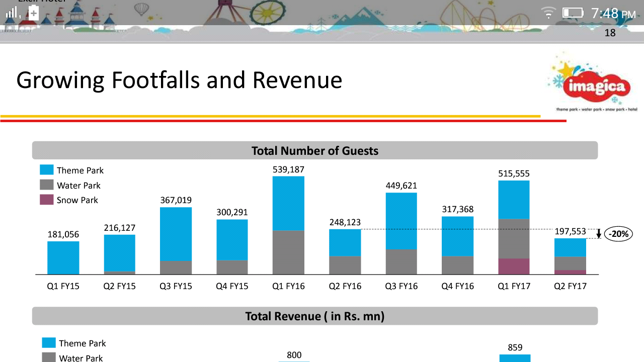Click the 859 revenue value label
This screenshot has width=644, height=362.
515,347
